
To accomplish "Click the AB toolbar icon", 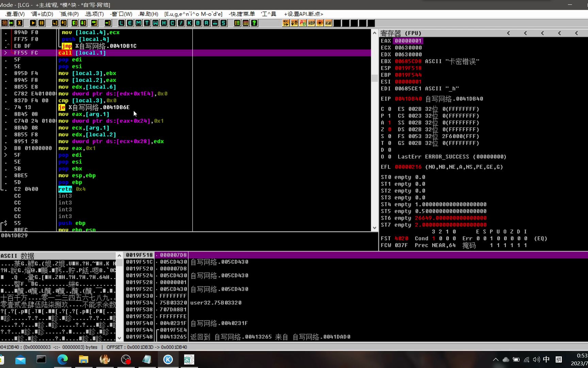I will (x=303, y=23).
